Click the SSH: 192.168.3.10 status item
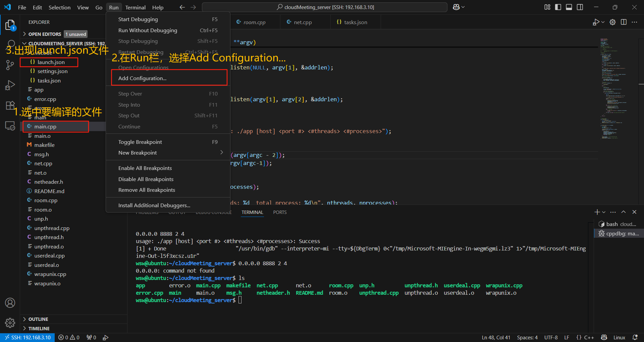Image resolution: width=644 pixels, height=342 pixels. click(x=28, y=337)
